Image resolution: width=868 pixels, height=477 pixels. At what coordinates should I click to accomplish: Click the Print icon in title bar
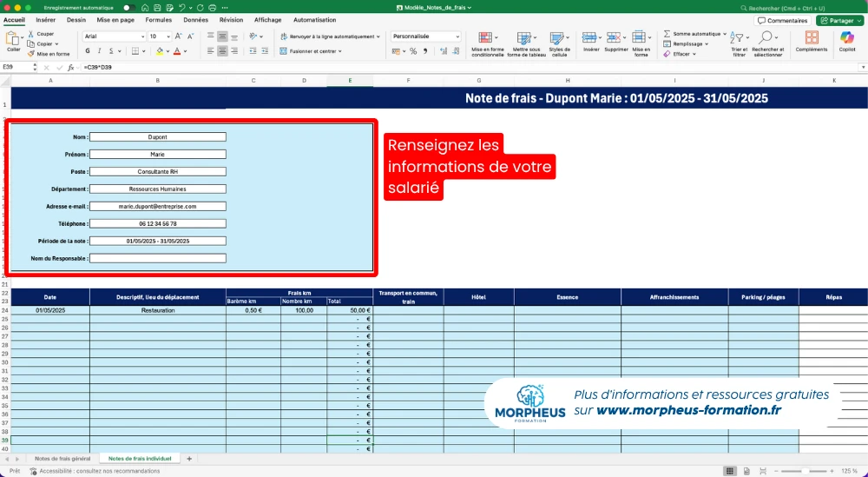click(x=212, y=8)
